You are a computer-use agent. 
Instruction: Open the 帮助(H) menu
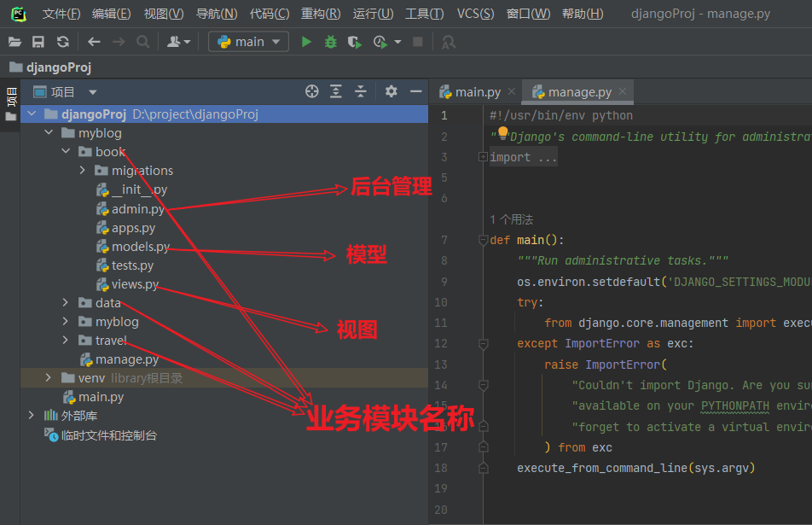pos(583,14)
